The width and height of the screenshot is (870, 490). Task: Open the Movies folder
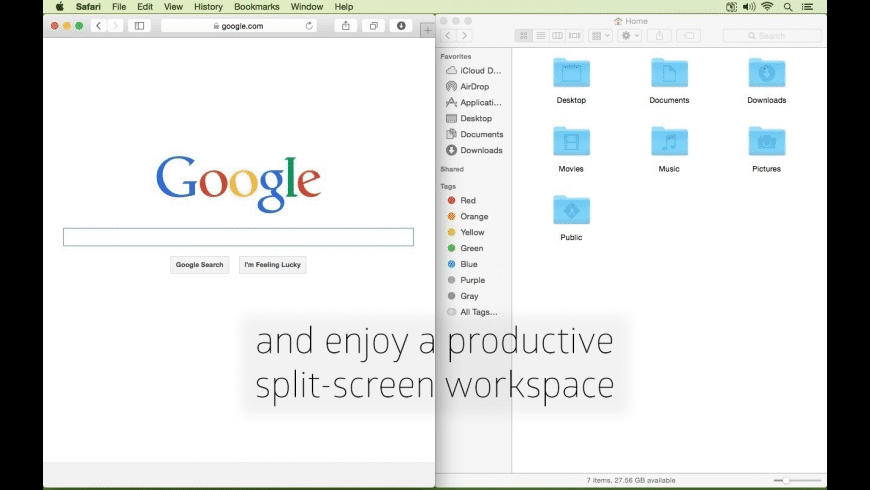click(571, 143)
